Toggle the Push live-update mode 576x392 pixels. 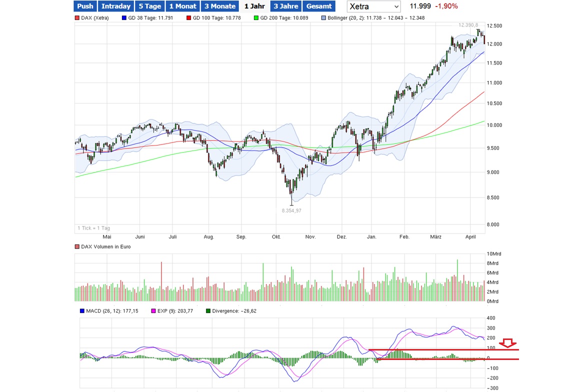pos(84,6)
